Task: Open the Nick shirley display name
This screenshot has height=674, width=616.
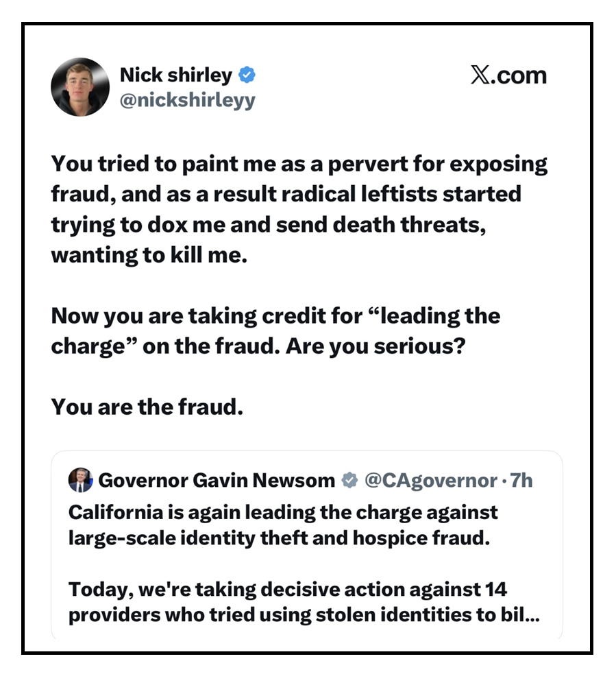Action: (175, 74)
